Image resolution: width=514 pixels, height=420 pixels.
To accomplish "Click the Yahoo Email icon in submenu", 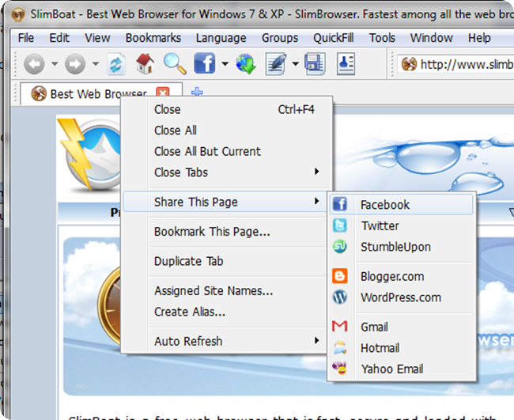I will (x=340, y=369).
